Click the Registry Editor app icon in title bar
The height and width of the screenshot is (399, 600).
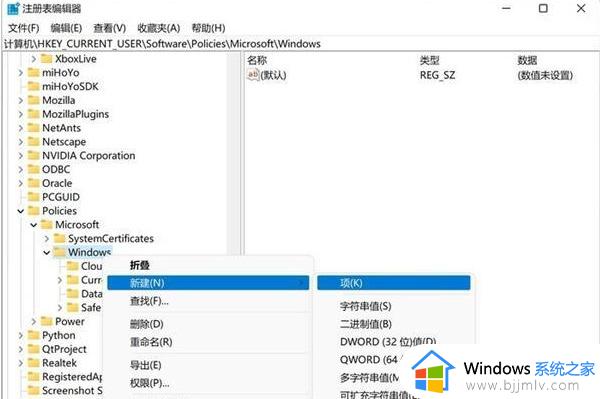click(13, 8)
